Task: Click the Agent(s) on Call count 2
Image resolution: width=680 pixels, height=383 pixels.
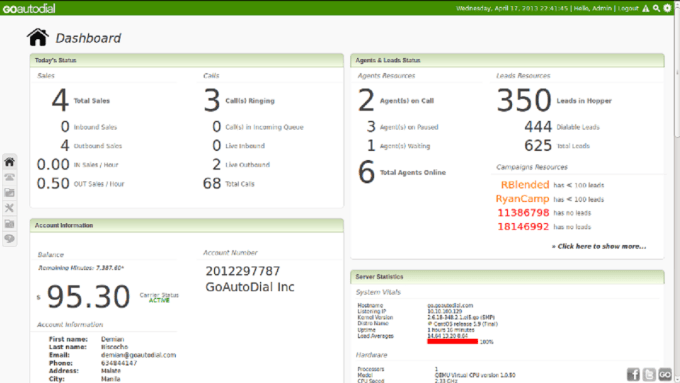Action: coord(366,100)
